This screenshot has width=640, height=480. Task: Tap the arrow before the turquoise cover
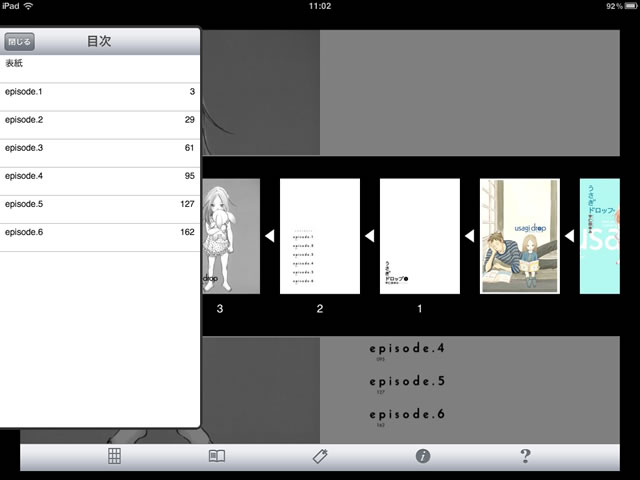pyautogui.click(x=569, y=236)
